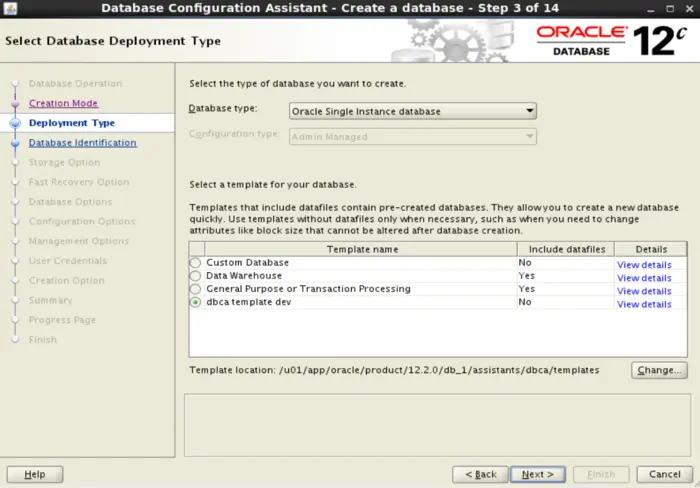Go to Creation Mode step
Screen dimensions: 700x488
click(x=63, y=103)
